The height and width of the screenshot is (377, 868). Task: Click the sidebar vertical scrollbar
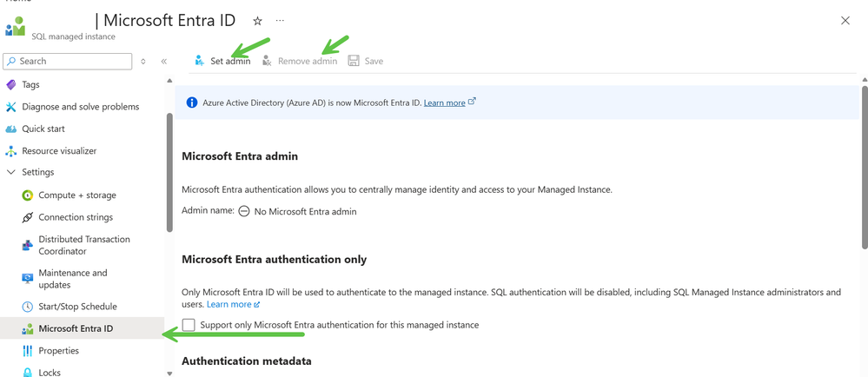pyautogui.click(x=169, y=172)
